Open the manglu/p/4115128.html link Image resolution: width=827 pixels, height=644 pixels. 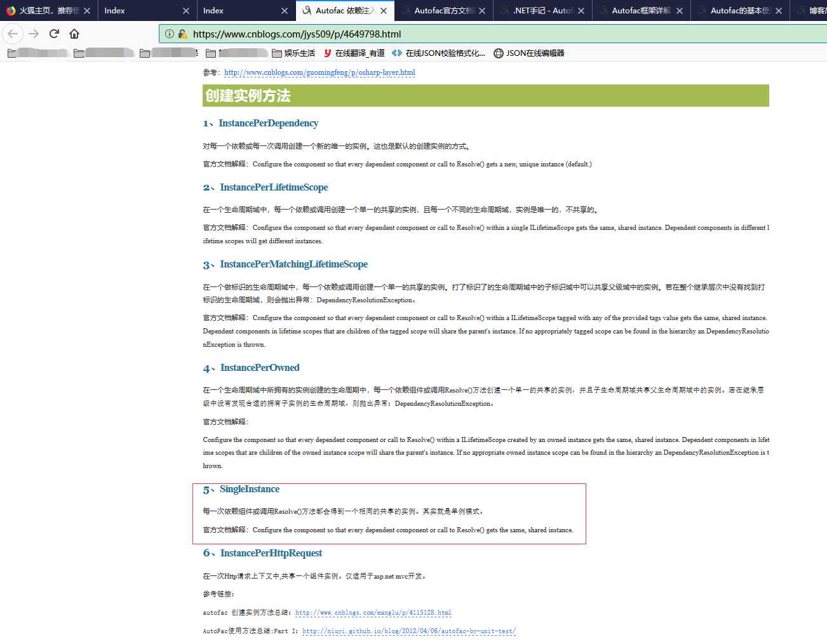(x=373, y=613)
